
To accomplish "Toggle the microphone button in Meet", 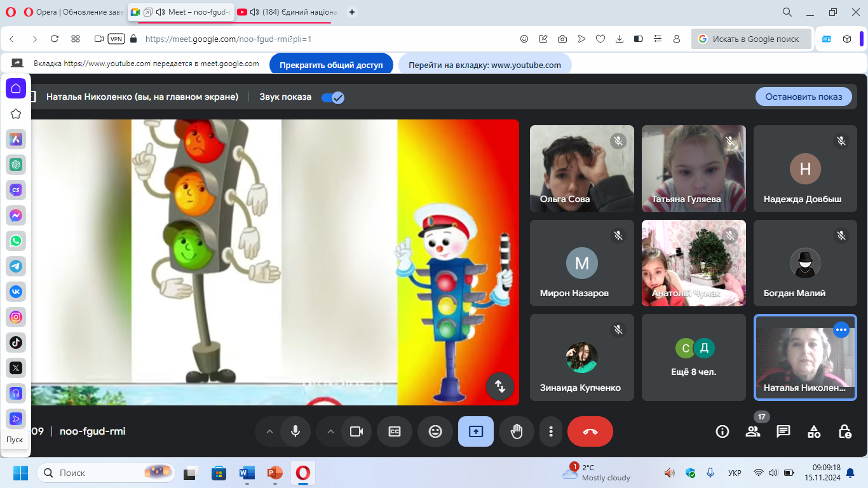I will pos(295,431).
